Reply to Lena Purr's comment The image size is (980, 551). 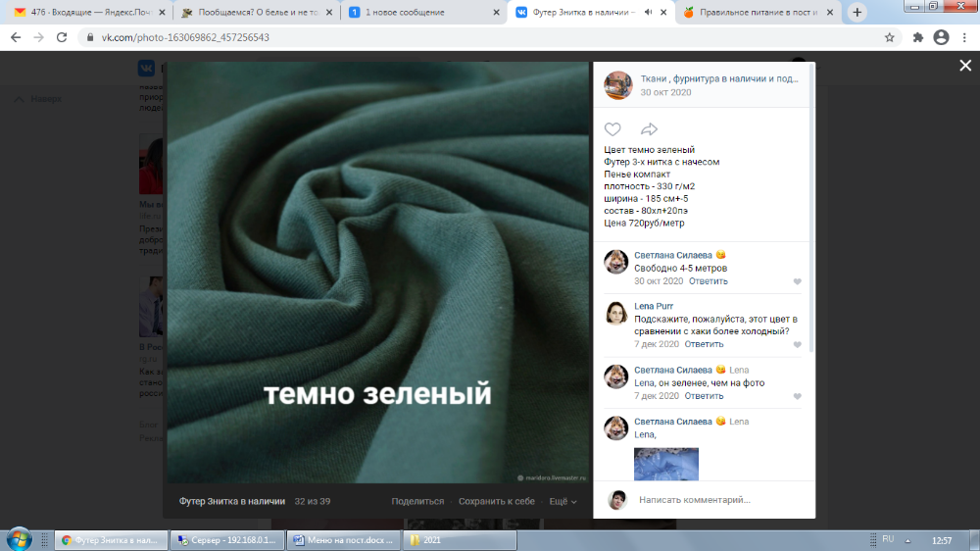point(704,344)
